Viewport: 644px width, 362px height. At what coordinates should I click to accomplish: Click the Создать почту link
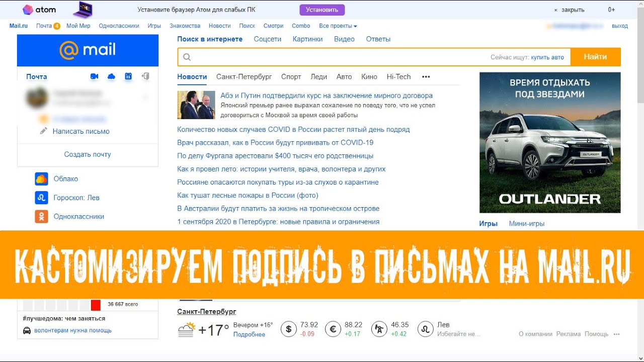(88, 154)
